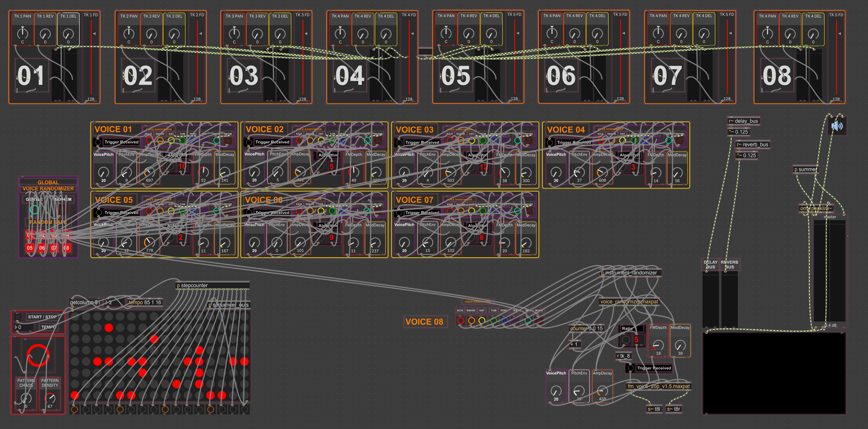
Task: Click the TOM randomizer button on VOICE 08
Action: click(494, 321)
